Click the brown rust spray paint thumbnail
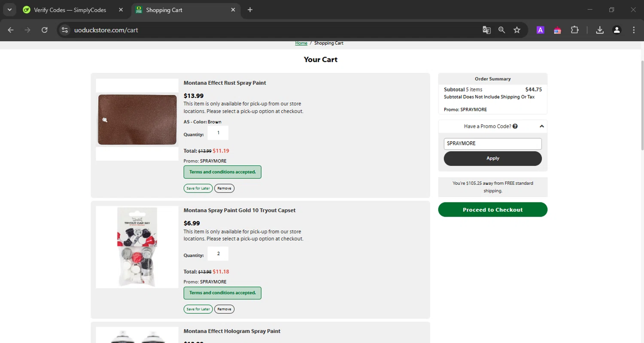 [x=137, y=119]
